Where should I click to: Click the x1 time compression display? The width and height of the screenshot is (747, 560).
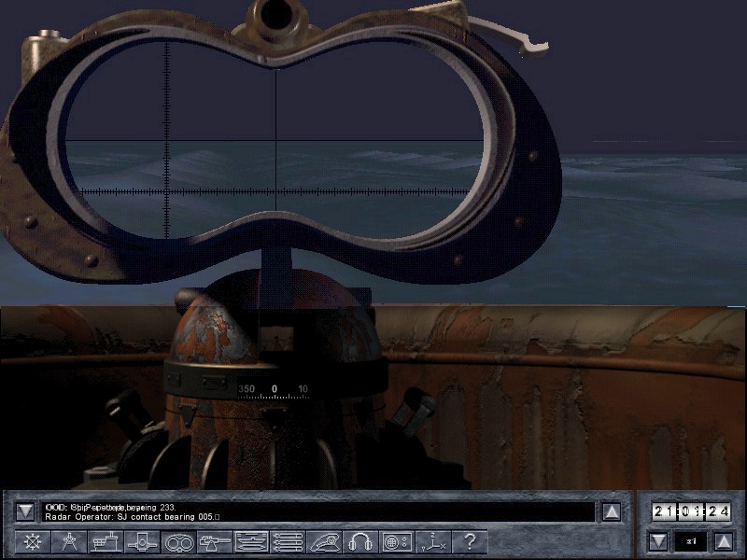tap(691, 541)
